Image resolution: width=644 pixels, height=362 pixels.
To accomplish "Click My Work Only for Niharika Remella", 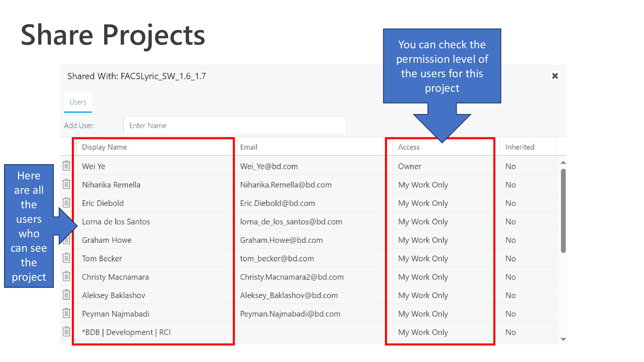I will coord(423,185).
